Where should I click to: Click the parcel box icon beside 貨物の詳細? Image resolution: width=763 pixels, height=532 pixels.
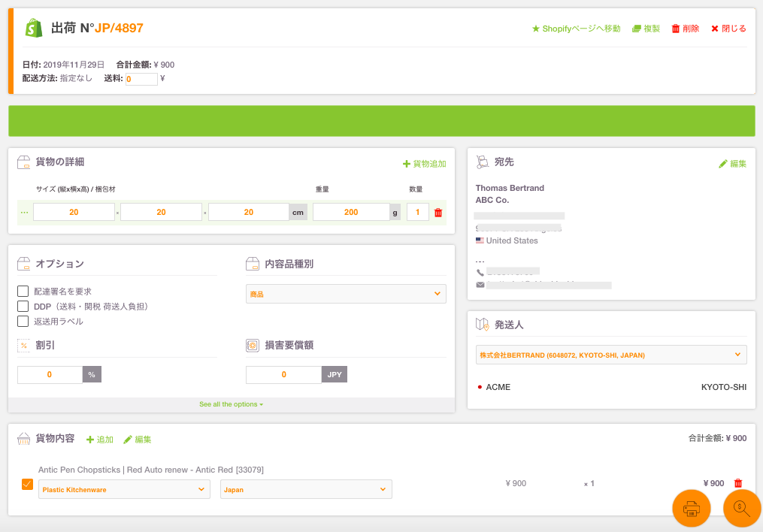(x=23, y=162)
